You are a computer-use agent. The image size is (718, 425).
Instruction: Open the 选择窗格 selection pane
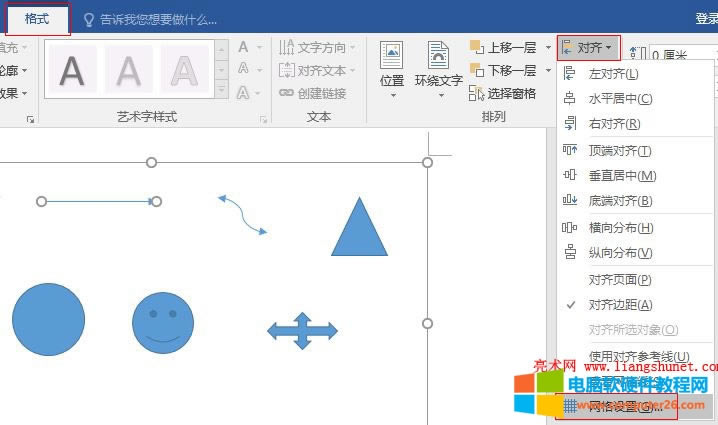(x=502, y=93)
